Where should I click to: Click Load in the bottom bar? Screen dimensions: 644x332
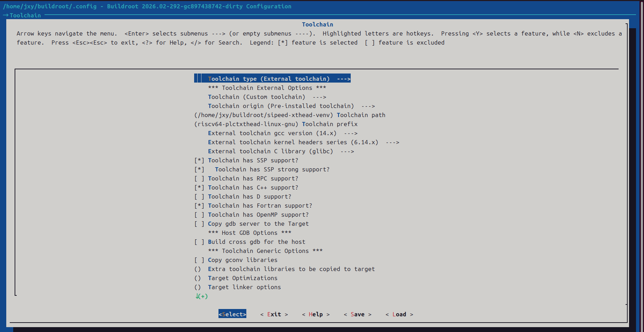[399, 314]
